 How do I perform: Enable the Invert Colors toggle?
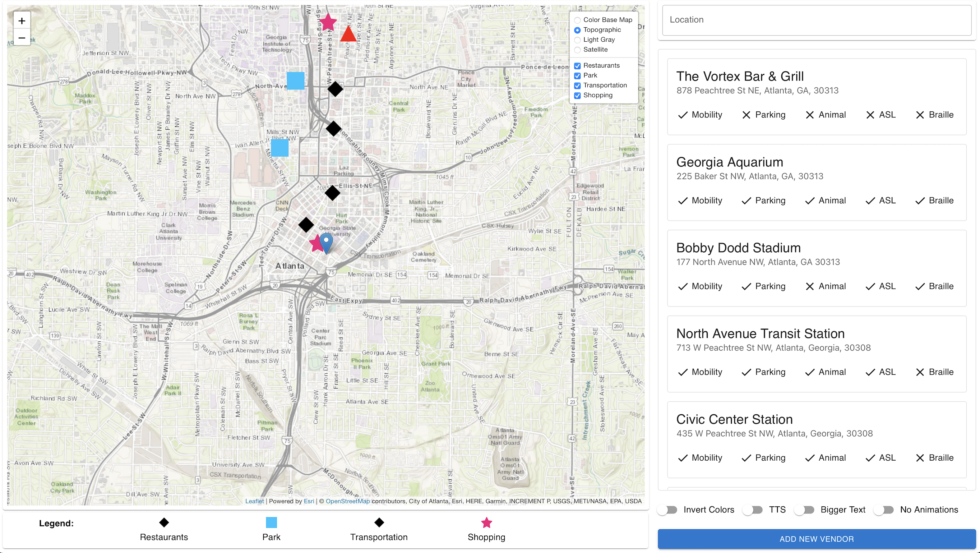click(x=668, y=510)
